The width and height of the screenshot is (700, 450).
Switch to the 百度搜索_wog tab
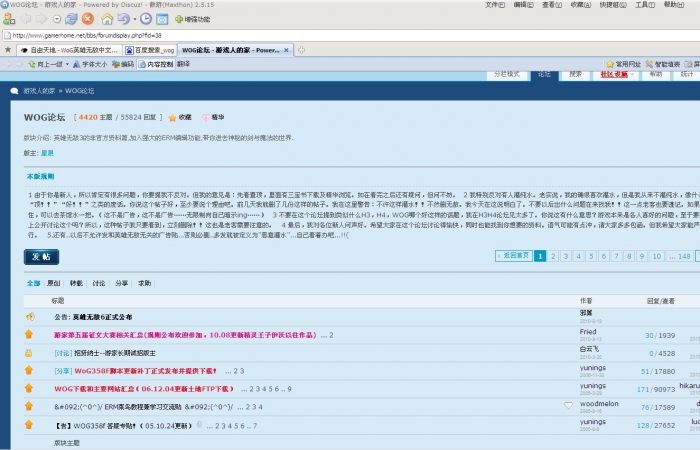pos(150,50)
